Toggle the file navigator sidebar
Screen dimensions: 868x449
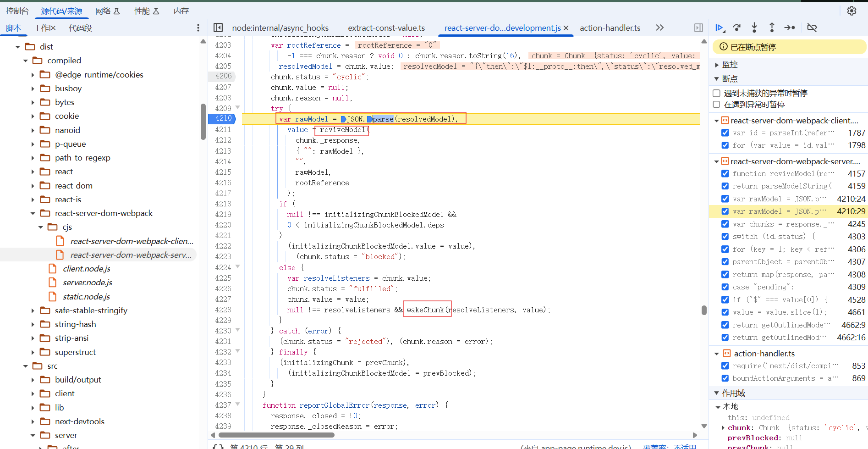(219, 28)
